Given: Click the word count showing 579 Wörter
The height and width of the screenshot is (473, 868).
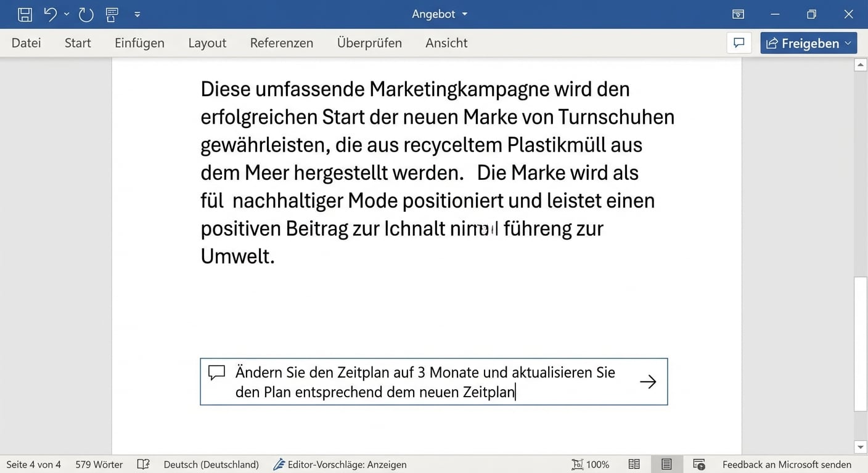Looking at the screenshot, I should (99, 464).
